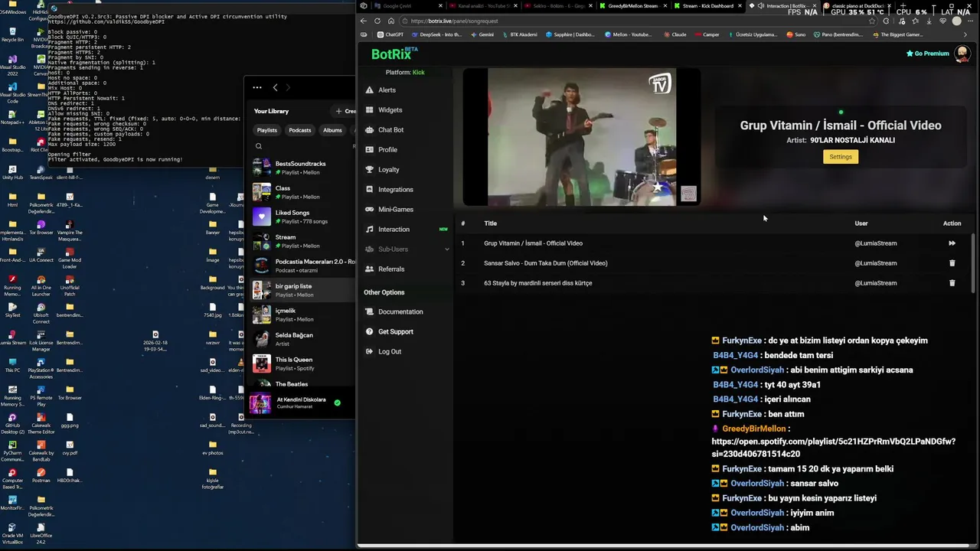
Task: Open the Selda Bağcan artist entry
Action: click(x=304, y=339)
